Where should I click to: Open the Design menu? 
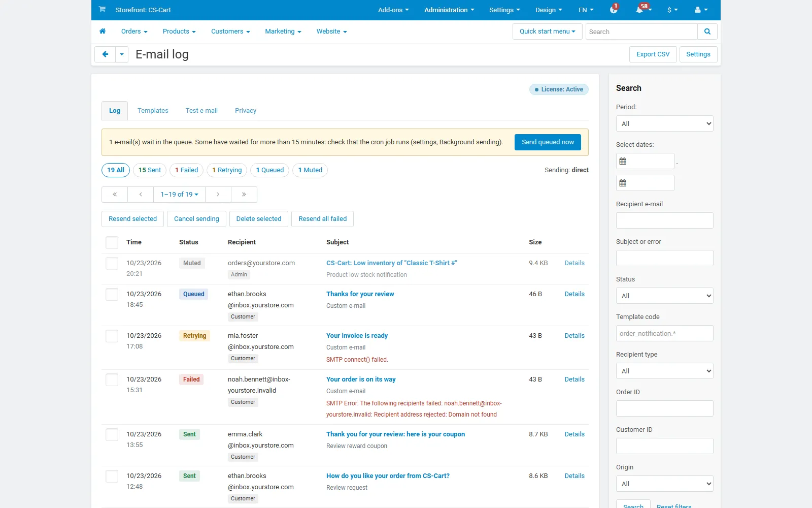point(549,10)
